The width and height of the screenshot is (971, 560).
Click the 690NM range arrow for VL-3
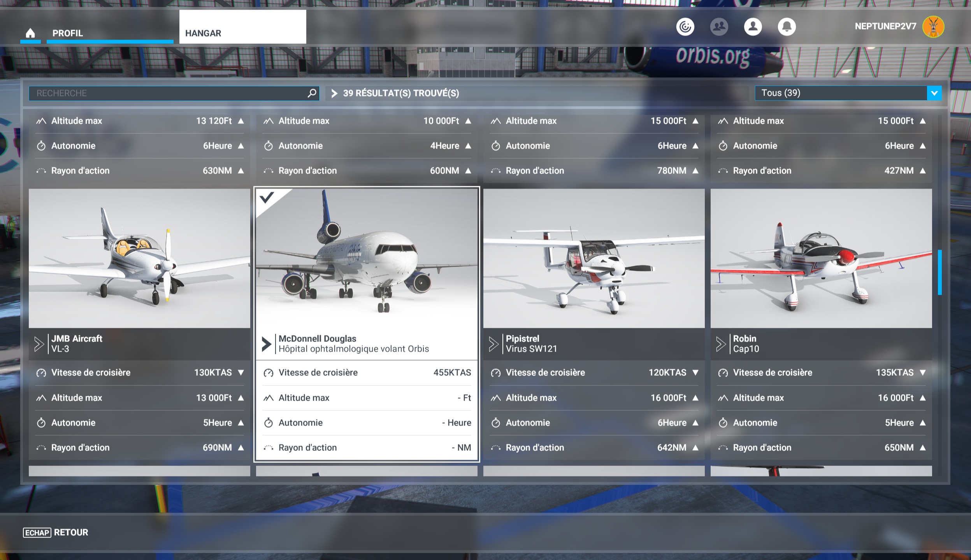point(241,448)
